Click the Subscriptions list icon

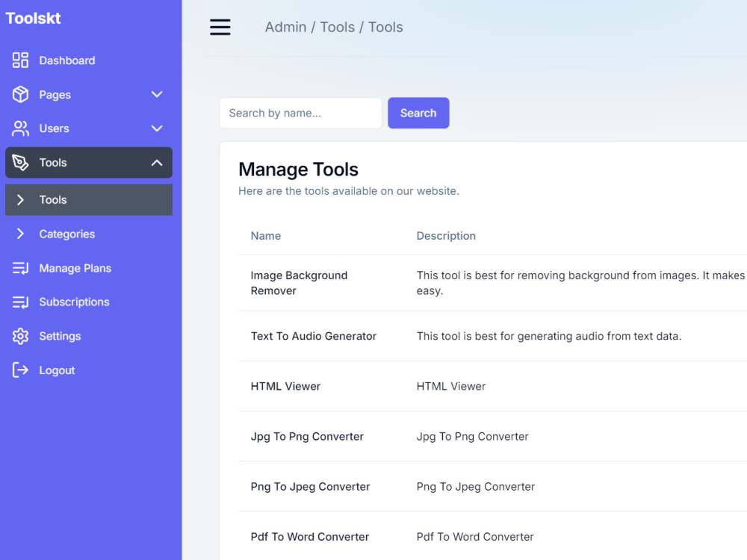click(20, 302)
